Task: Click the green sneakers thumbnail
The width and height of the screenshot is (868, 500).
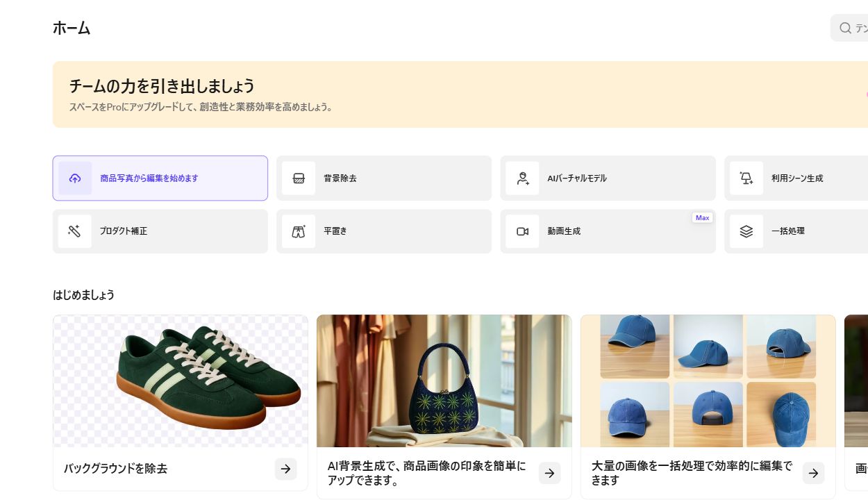Action: click(x=181, y=381)
